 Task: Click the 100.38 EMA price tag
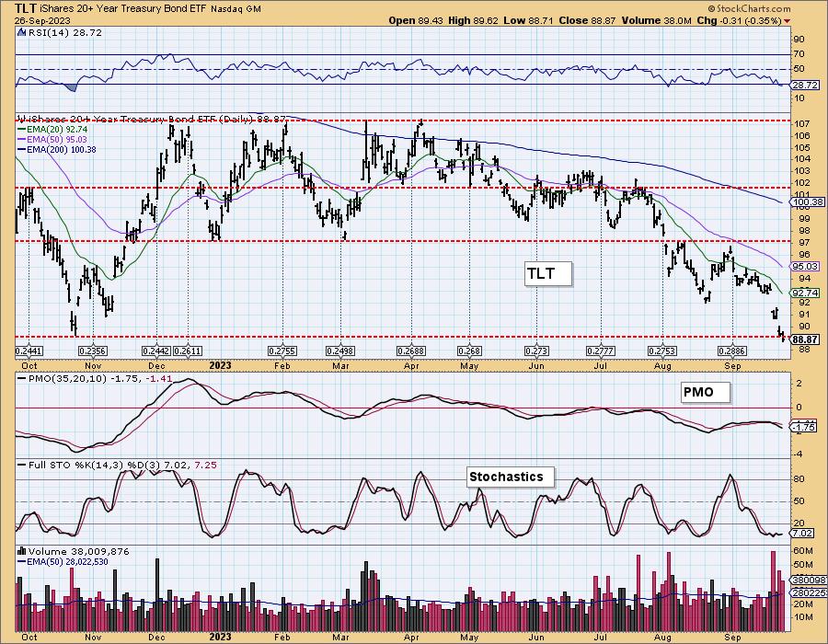[x=807, y=202]
